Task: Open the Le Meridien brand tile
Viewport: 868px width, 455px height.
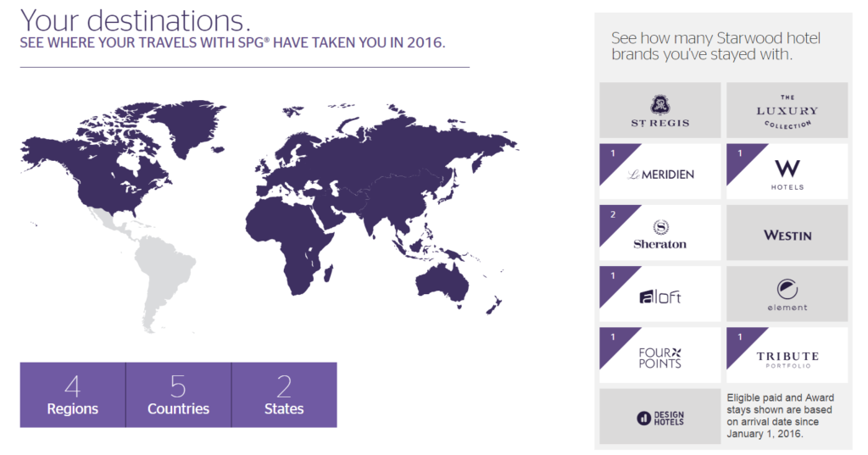Action: [x=659, y=172]
